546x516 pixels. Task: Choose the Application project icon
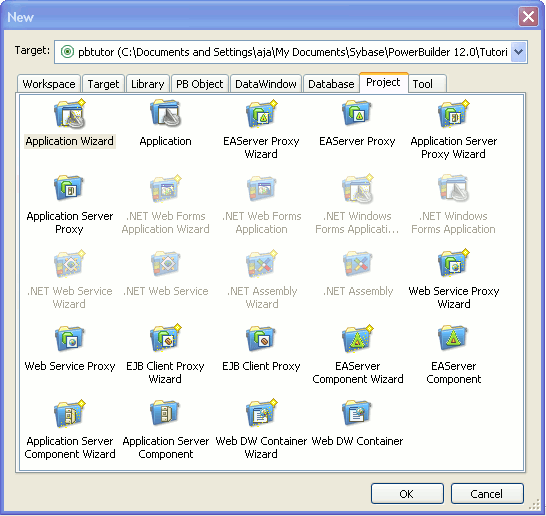(165, 113)
